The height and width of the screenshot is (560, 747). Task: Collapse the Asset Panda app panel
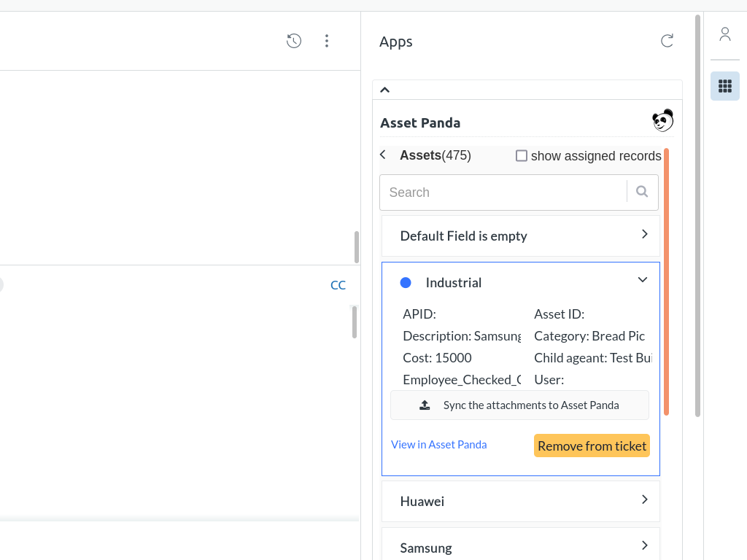[384, 89]
